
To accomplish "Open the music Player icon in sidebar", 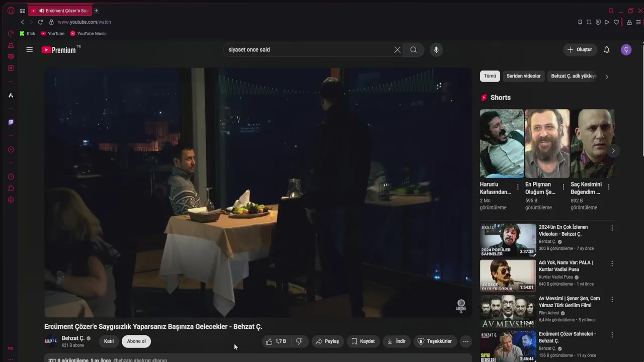I will [x=11, y=149].
